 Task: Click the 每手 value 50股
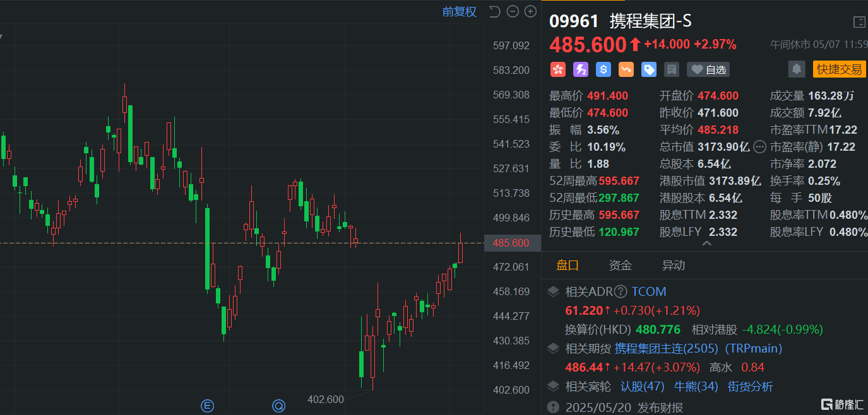coord(820,198)
